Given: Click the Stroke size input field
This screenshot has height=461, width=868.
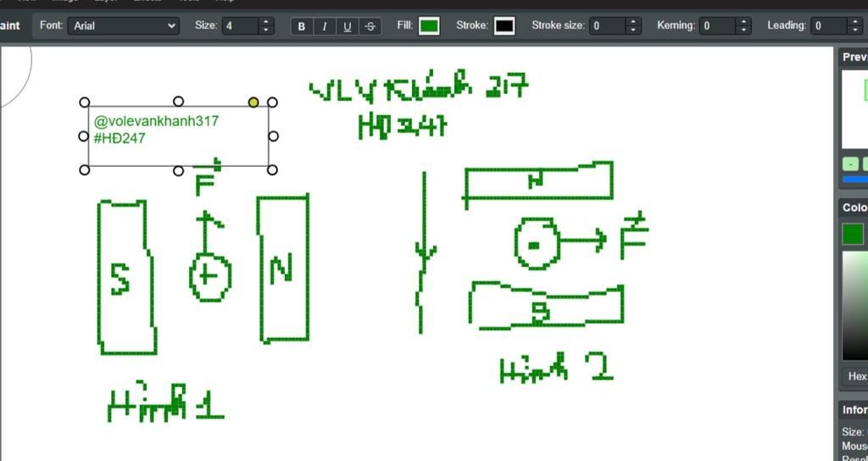Looking at the screenshot, I should coord(607,25).
